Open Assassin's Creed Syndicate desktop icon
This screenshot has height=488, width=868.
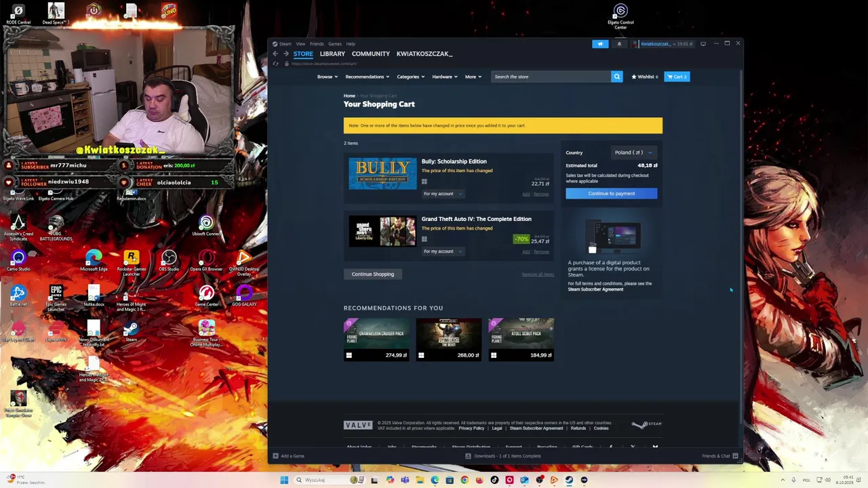click(18, 228)
